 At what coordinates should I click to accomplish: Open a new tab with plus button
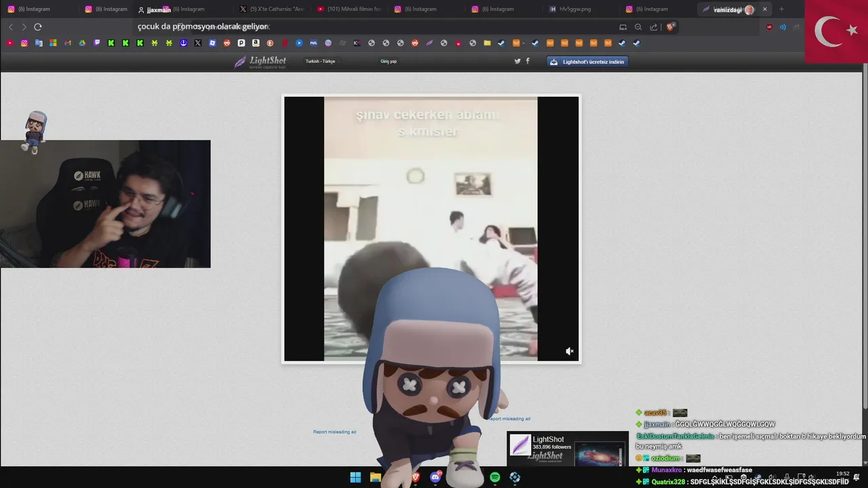(781, 9)
